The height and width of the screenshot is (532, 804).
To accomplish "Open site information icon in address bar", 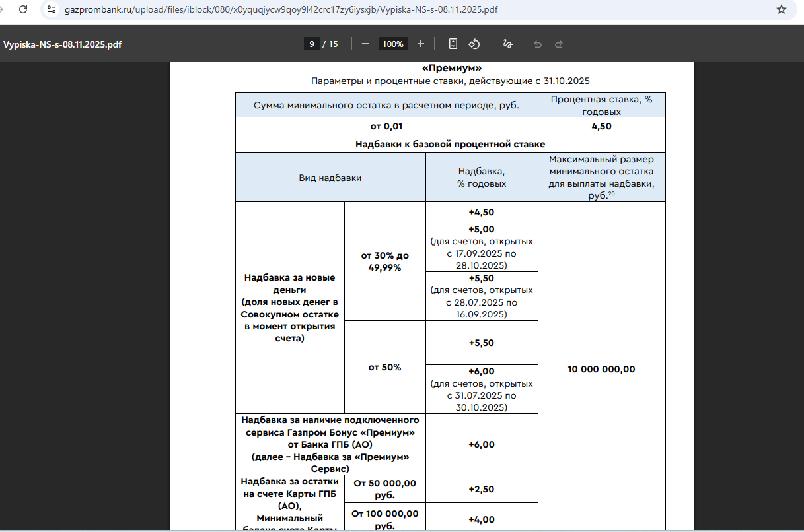I will coord(52,9).
